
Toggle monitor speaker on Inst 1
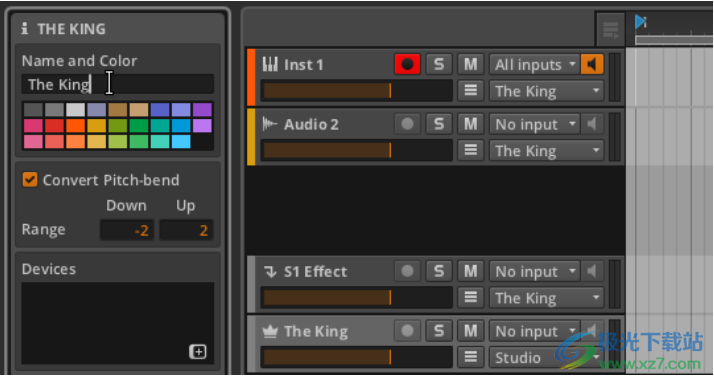coord(592,64)
